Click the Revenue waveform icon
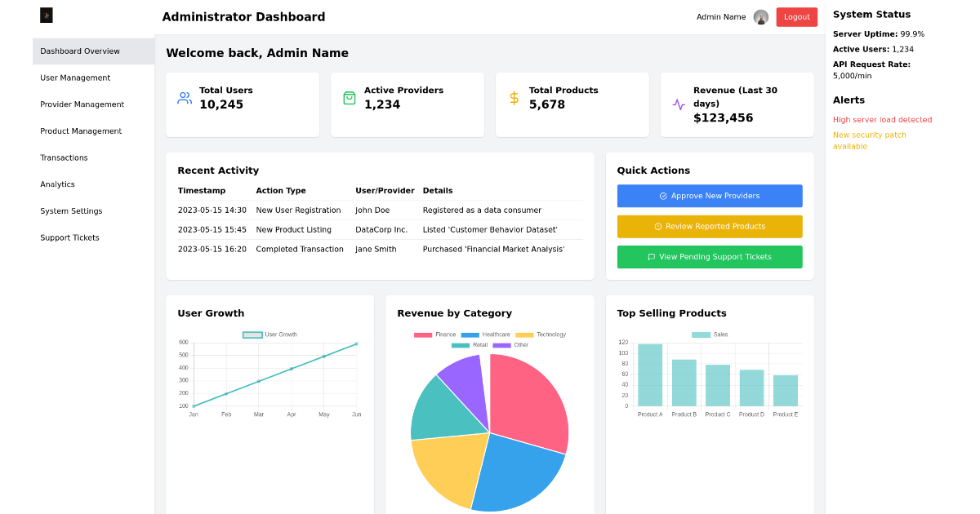Image resolution: width=980 pixels, height=514 pixels. 679,104
